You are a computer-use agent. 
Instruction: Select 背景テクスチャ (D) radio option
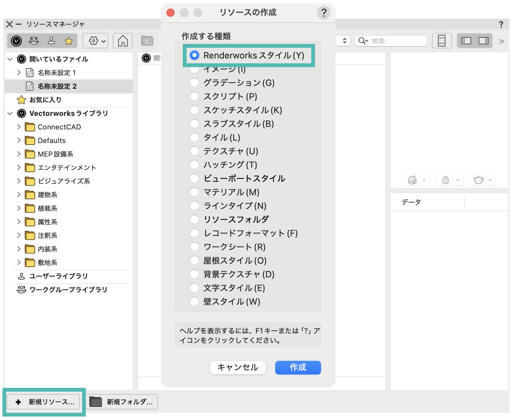pos(195,274)
